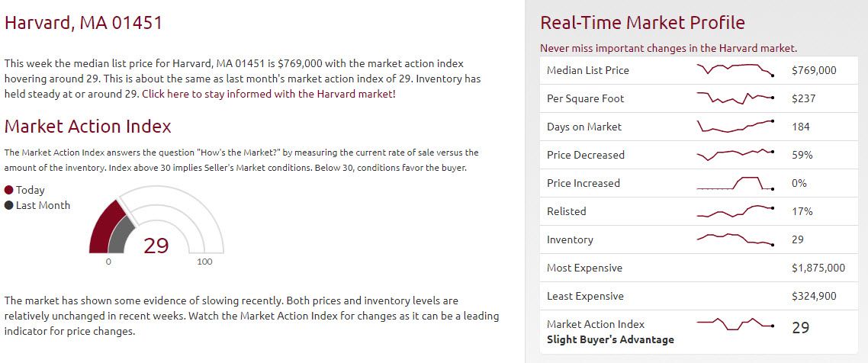Select the Most Expensive row

[699, 268]
